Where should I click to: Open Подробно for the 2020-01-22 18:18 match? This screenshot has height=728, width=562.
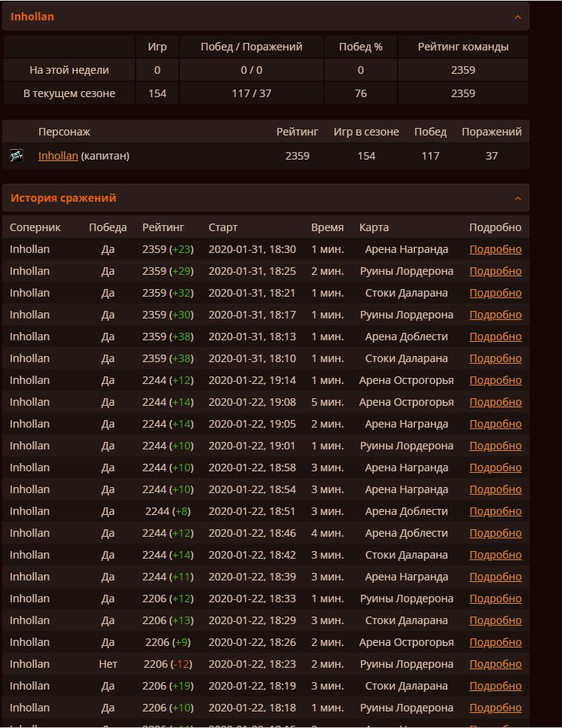pyautogui.click(x=495, y=708)
